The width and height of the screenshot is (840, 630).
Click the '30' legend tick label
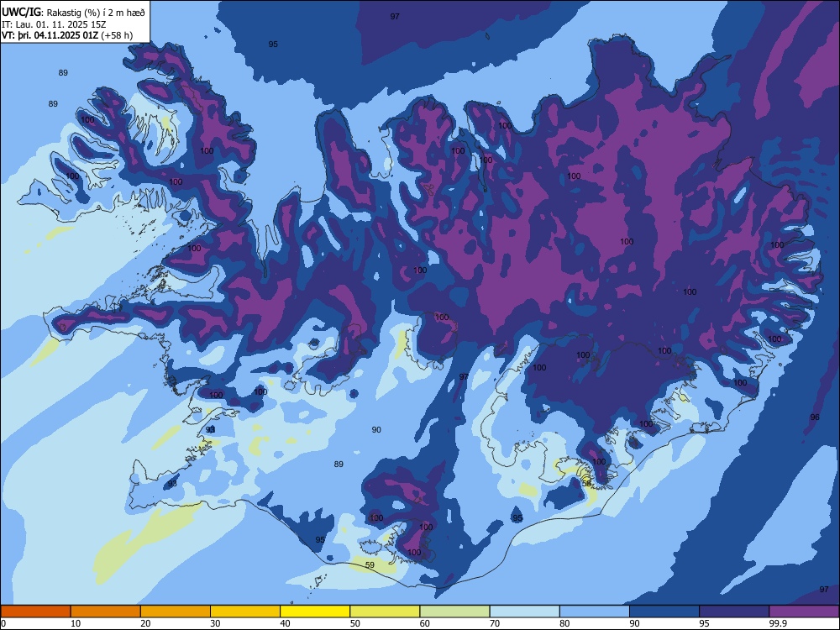point(215,623)
